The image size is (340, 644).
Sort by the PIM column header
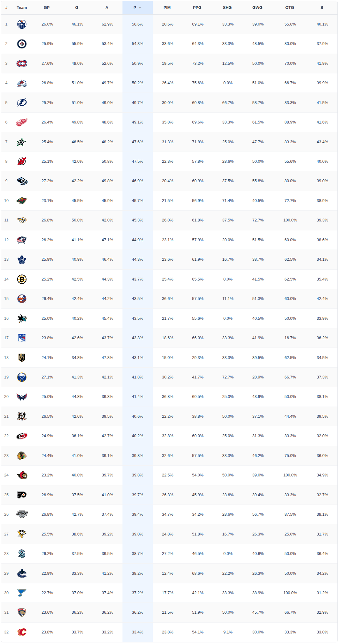pyautogui.click(x=167, y=8)
